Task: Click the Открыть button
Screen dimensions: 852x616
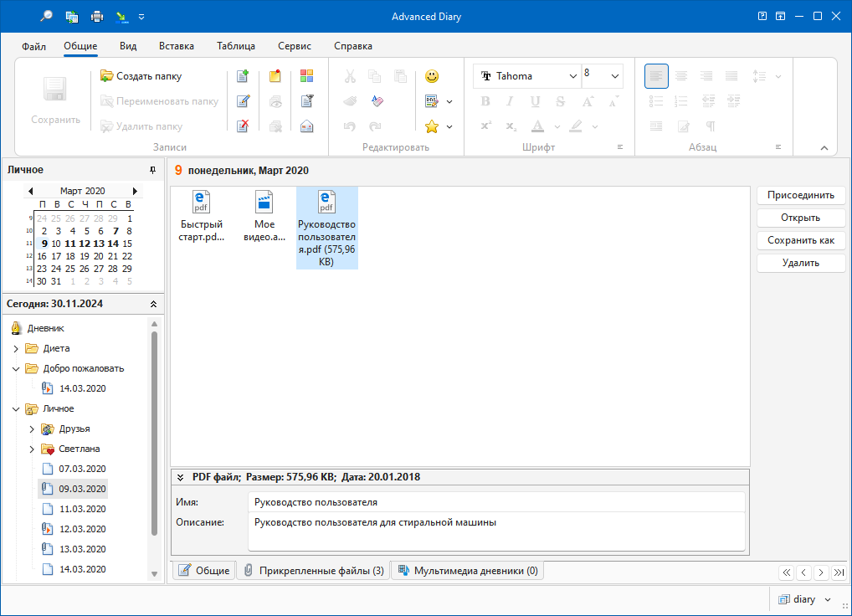Action: [x=800, y=218]
